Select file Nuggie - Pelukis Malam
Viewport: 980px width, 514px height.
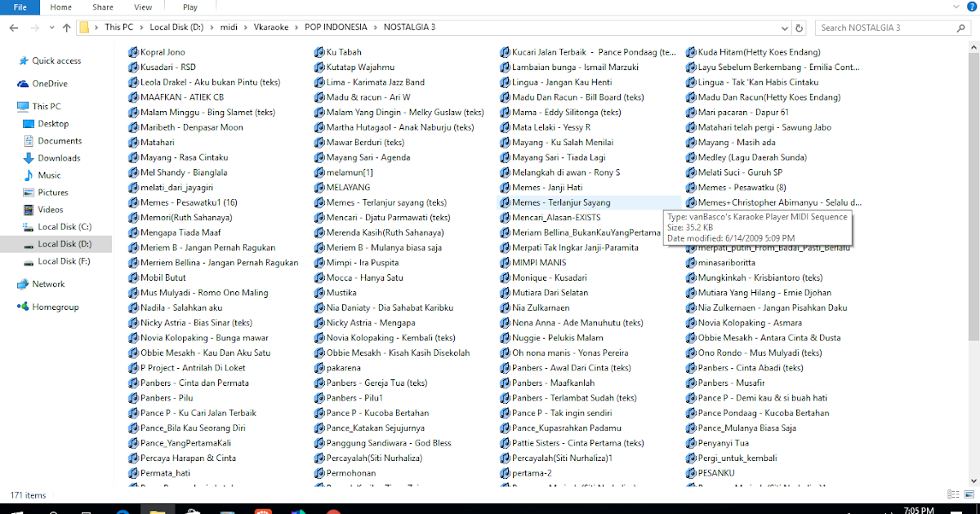[x=558, y=338]
